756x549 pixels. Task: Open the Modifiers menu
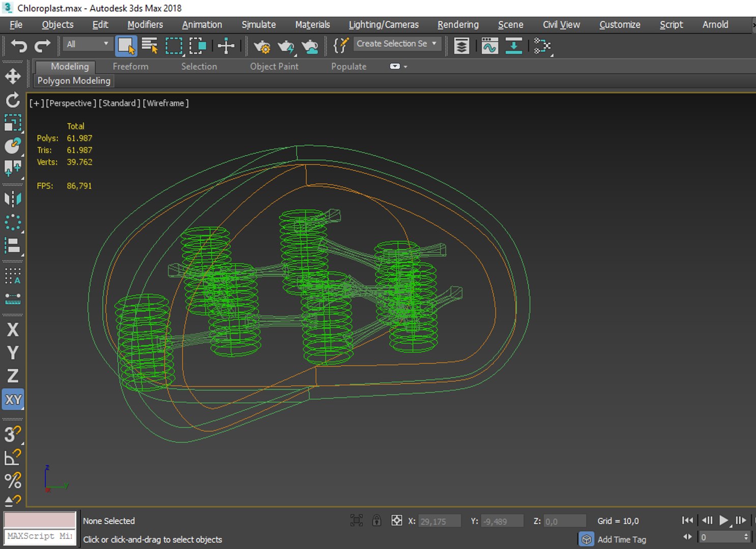(x=145, y=24)
